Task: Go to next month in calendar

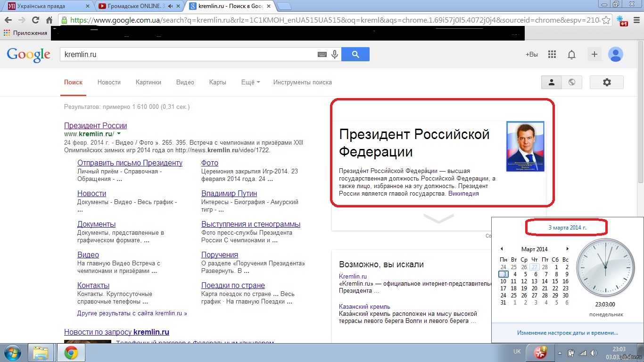Action: click(x=567, y=249)
